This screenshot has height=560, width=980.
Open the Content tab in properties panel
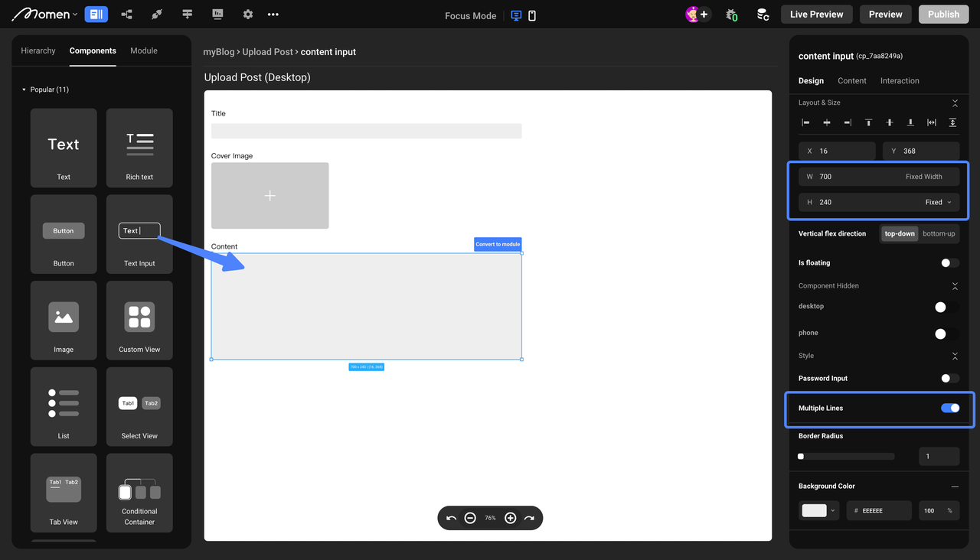tap(852, 80)
